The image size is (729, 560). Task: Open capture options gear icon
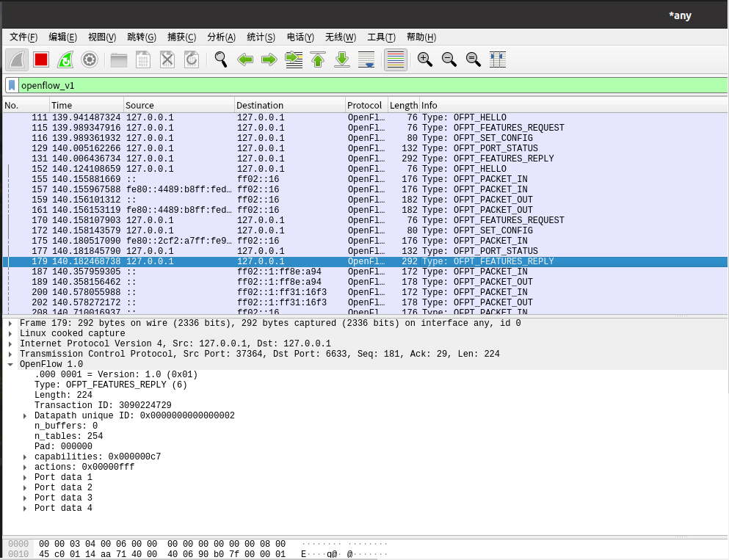pos(90,60)
